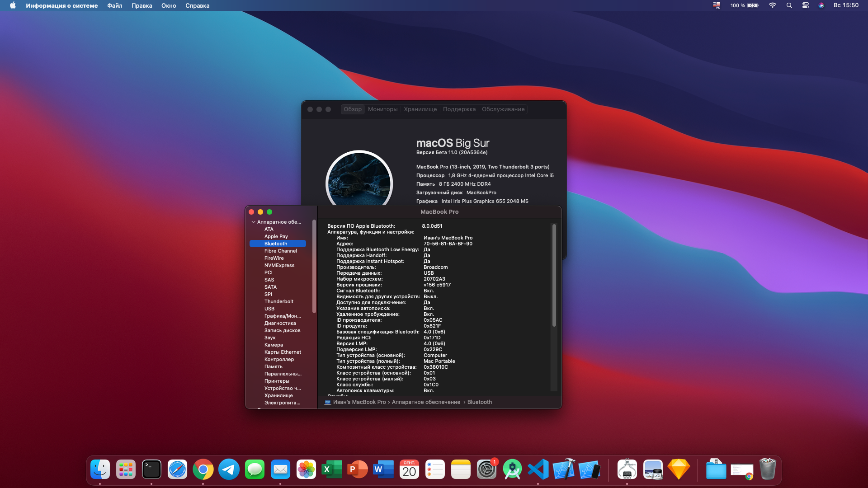Viewport: 868px width, 488px height.
Task: Launch Visual Studio Code from dock
Action: pyautogui.click(x=538, y=470)
